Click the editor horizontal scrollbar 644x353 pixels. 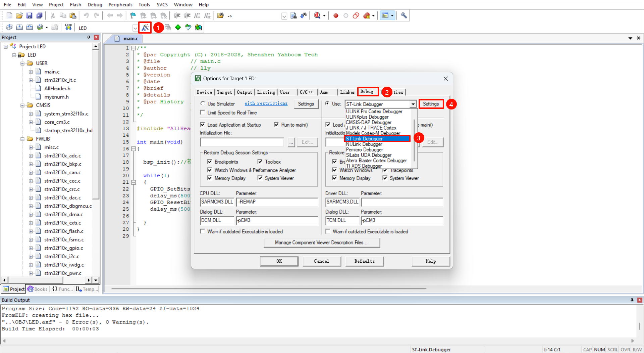[x=269, y=289]
